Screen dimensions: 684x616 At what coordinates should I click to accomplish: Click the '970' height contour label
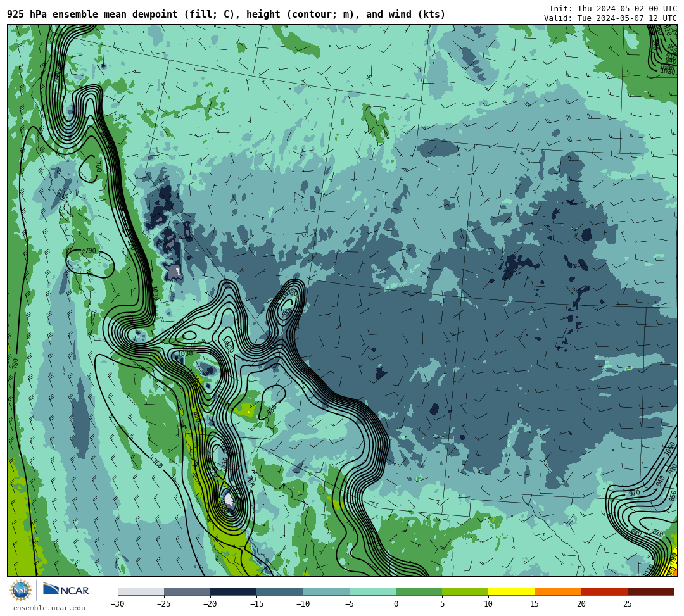tap(634, 493)
